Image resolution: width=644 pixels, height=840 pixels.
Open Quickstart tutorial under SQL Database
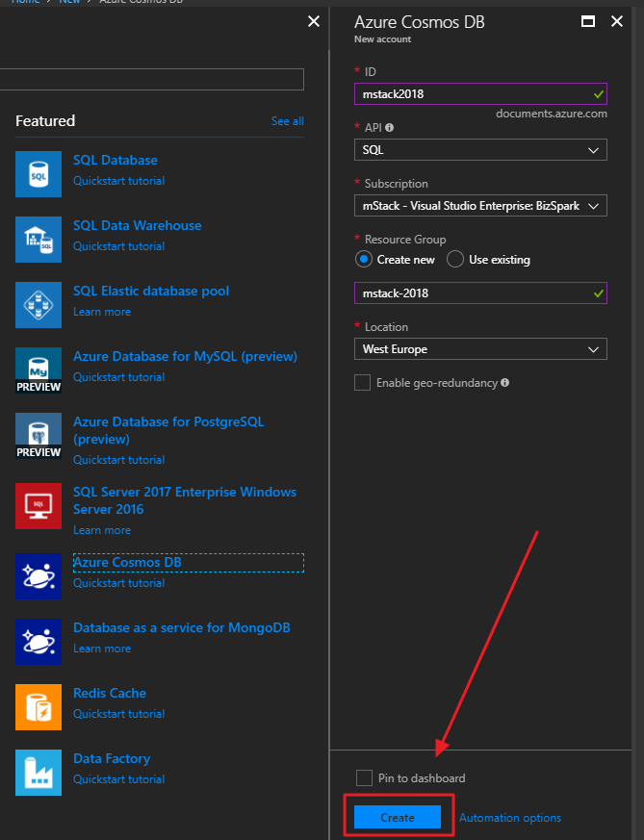[119, 181]
